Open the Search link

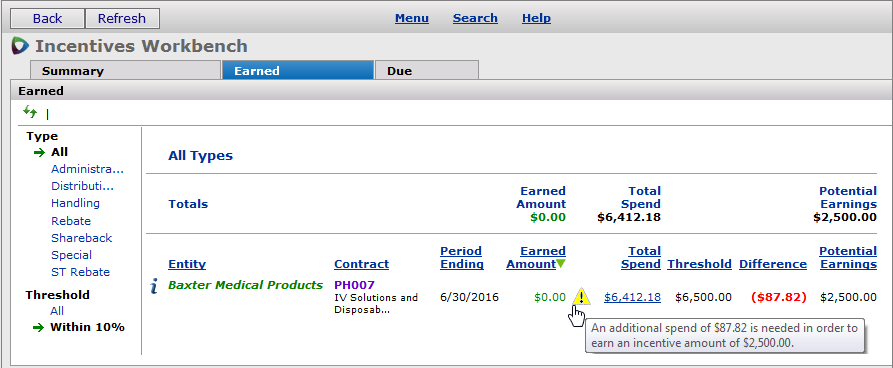coord(475,18)
